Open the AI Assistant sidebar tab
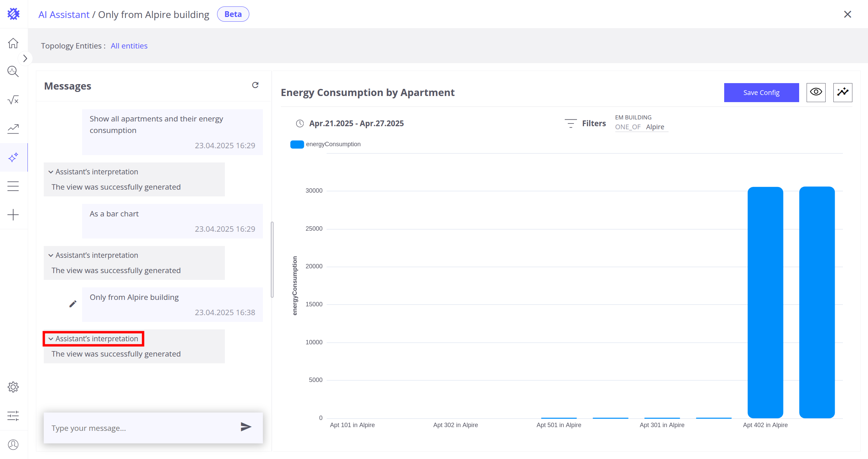 (13, 157)
